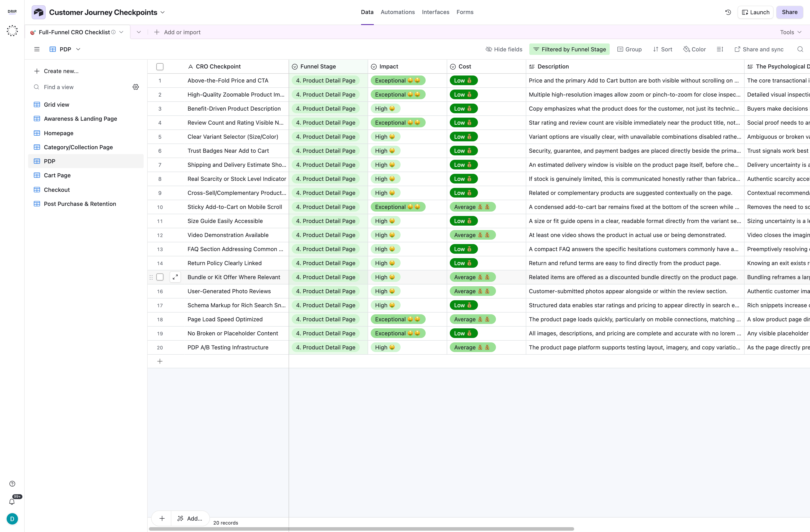Open base history clock icon
Viewport: 810px width, 532px height.
click(x=728, y=12)
